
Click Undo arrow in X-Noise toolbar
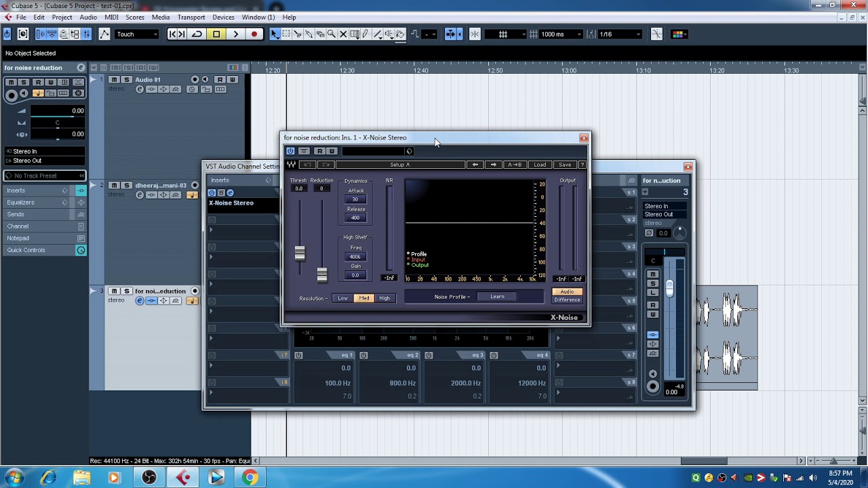(308, 165)
